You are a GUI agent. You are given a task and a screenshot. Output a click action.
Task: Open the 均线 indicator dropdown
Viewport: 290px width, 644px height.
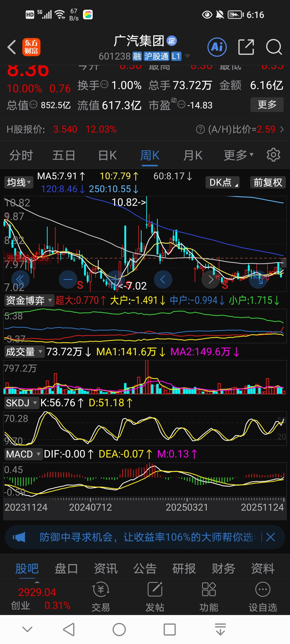click(x=19, y=182)
